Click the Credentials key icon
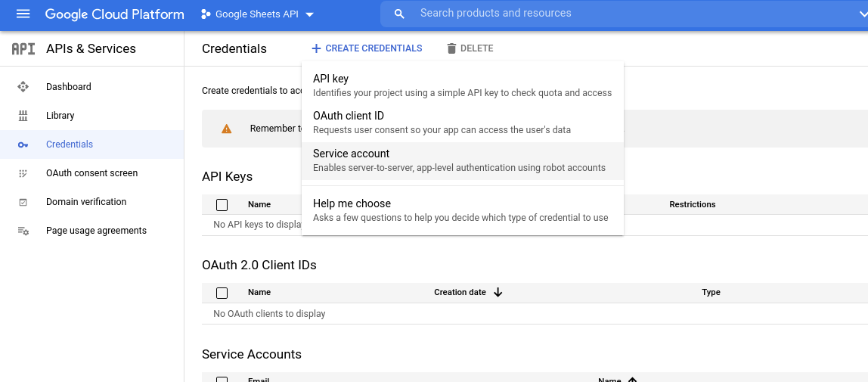The image size is (868, 382). [23, 144]
